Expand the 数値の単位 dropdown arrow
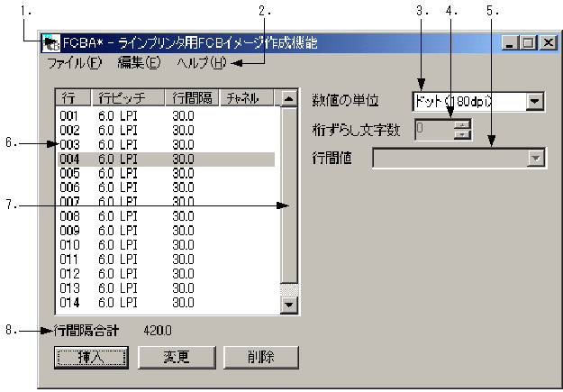Image resolution: width=563 pixels, height=392 pixels. point(535,101)
